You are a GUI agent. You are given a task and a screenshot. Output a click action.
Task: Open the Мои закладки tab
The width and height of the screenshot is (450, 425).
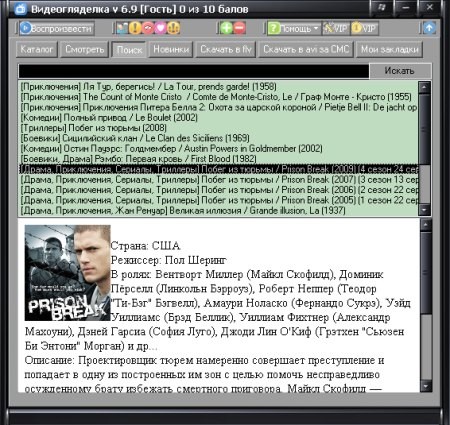tap(390, 49)
